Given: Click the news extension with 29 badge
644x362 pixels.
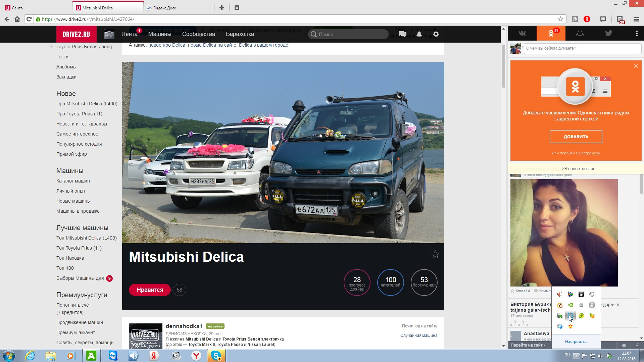Looking at the screenshot, I should tap(620, 20).
